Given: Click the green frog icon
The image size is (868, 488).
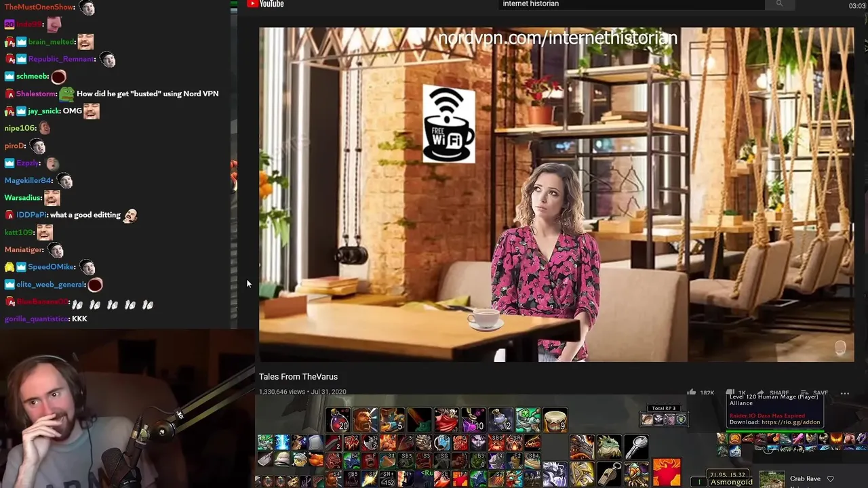Looking at the screenshot, I should point(608,447).
